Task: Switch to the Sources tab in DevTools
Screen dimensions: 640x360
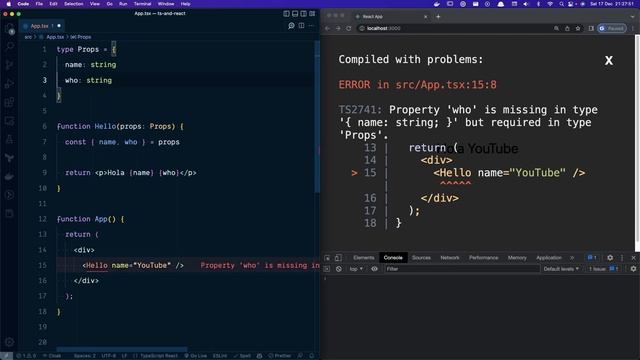Action: (421, 258)
